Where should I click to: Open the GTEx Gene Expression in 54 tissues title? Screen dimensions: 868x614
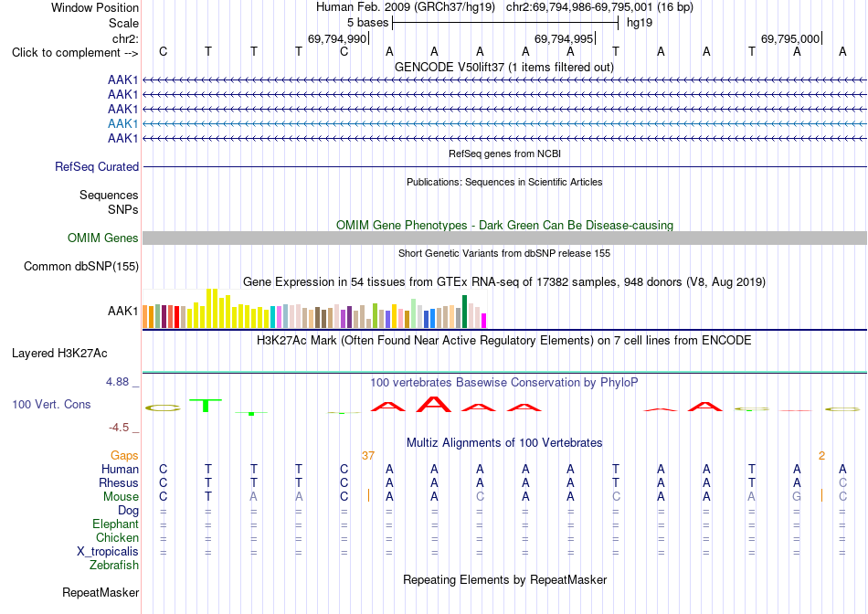[x=504, y=281]
